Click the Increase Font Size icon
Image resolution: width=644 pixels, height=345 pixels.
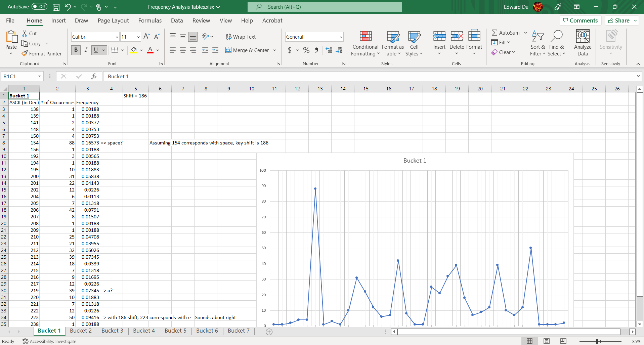click(146, 37)
